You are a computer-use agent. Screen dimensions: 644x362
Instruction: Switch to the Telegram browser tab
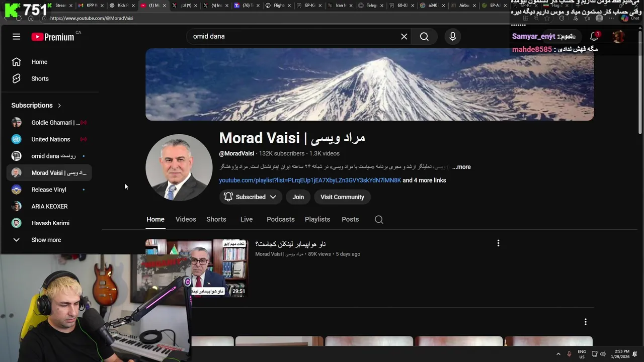(372, 6)
